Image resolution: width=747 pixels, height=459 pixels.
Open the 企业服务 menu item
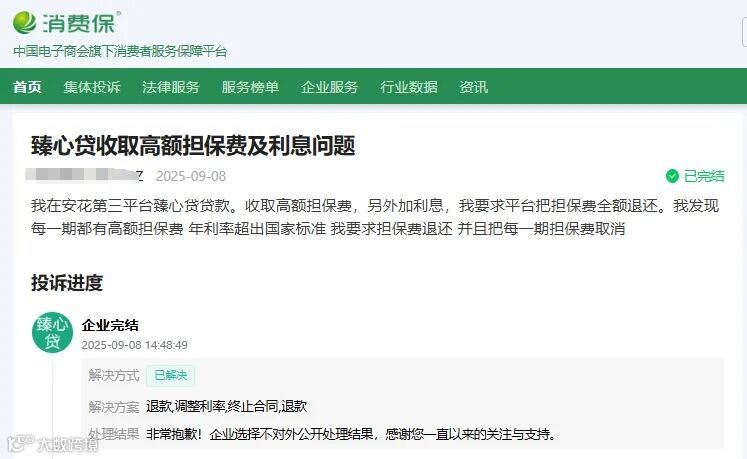(329, 87)
